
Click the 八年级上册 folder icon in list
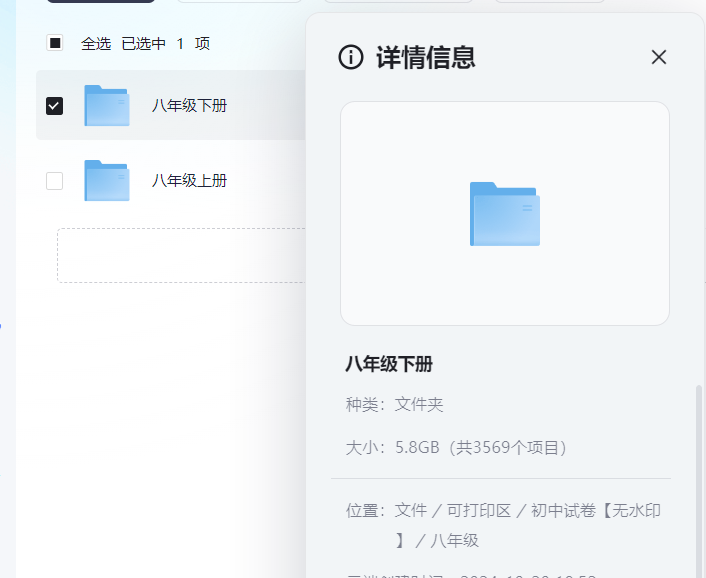pyautogui.click(x=106, y=181)
